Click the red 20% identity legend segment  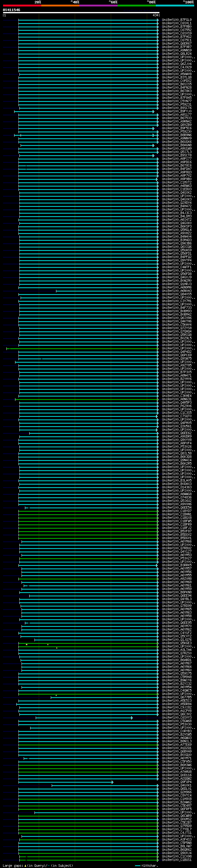(x=22, y=6)
